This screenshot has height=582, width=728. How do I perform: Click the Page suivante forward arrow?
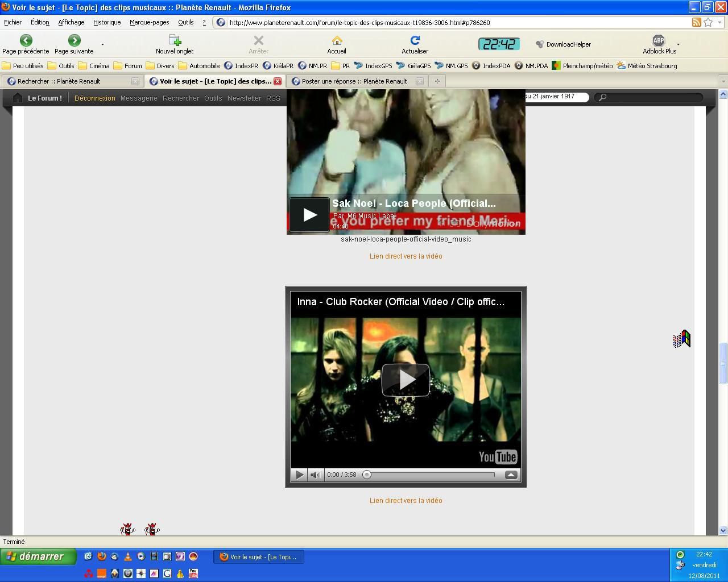[x=74, y=40]
